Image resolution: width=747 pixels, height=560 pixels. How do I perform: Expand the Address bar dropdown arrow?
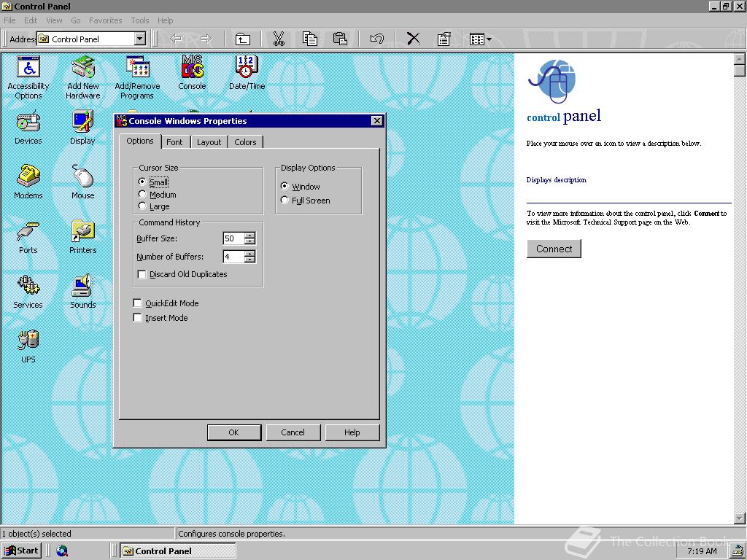[x=139, y=39]
